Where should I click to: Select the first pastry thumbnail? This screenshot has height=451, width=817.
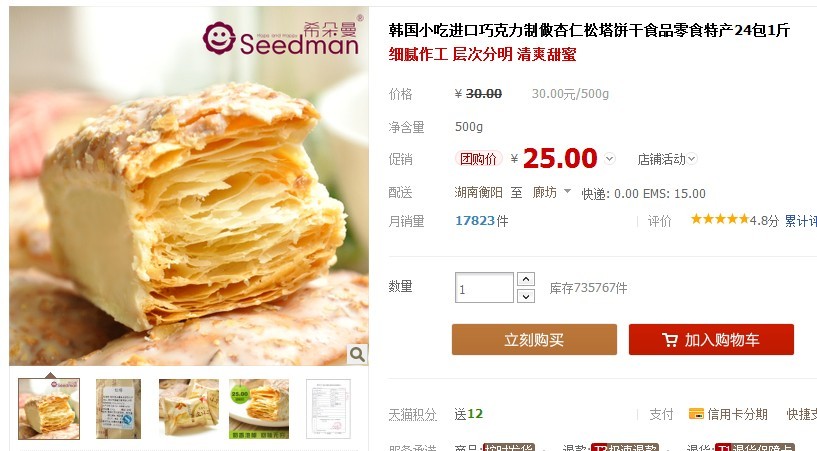49,409
